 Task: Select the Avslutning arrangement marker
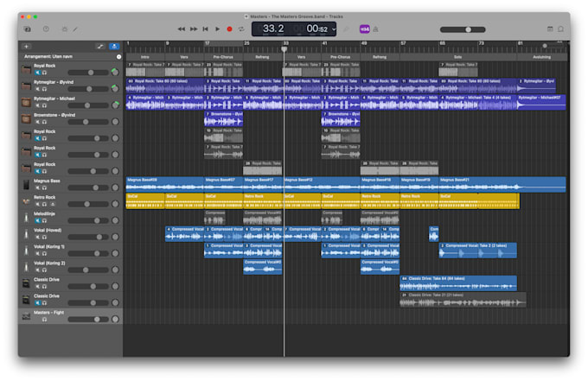click(x=542, y=57)
